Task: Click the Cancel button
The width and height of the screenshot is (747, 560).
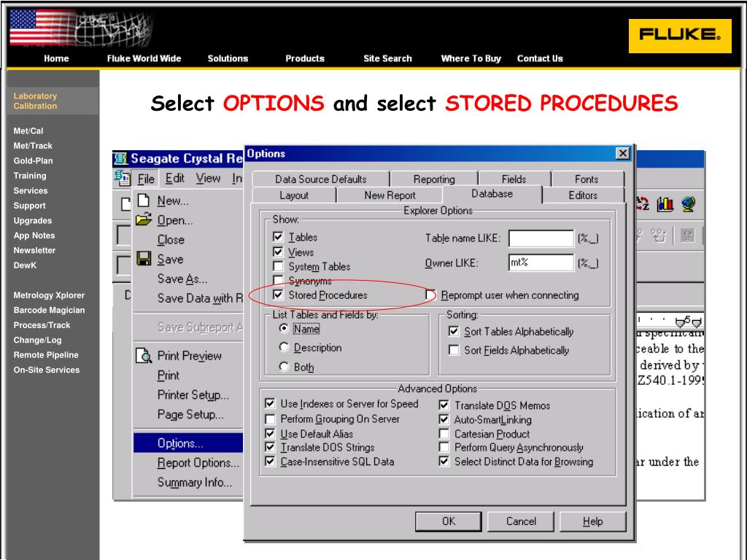Action: pyautogui.click(x=521, y=521)
